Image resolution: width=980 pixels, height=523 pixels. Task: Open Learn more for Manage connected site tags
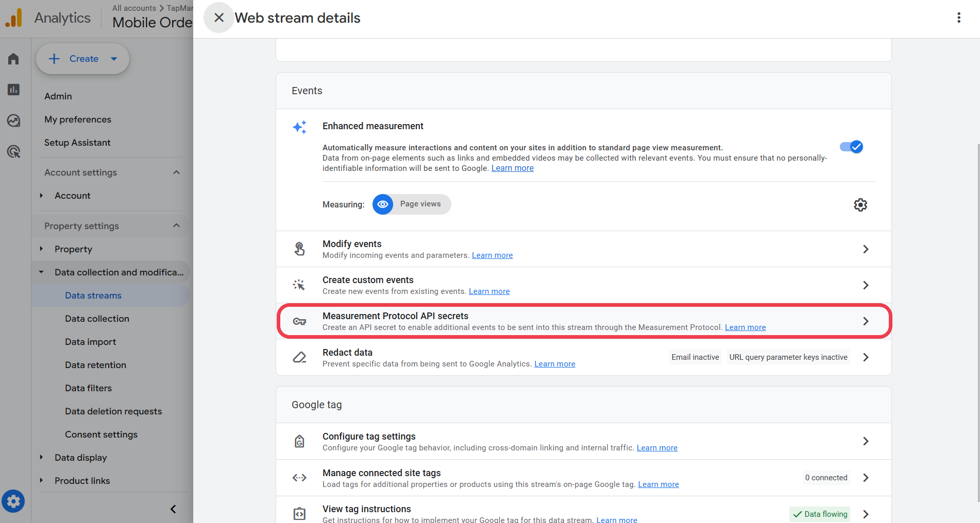click(658, 484)
